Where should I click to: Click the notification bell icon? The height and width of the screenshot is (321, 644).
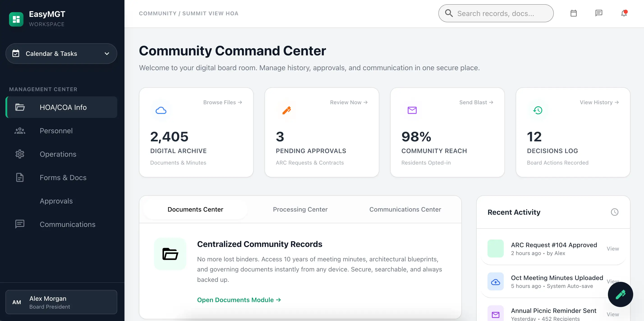[624, 13]
